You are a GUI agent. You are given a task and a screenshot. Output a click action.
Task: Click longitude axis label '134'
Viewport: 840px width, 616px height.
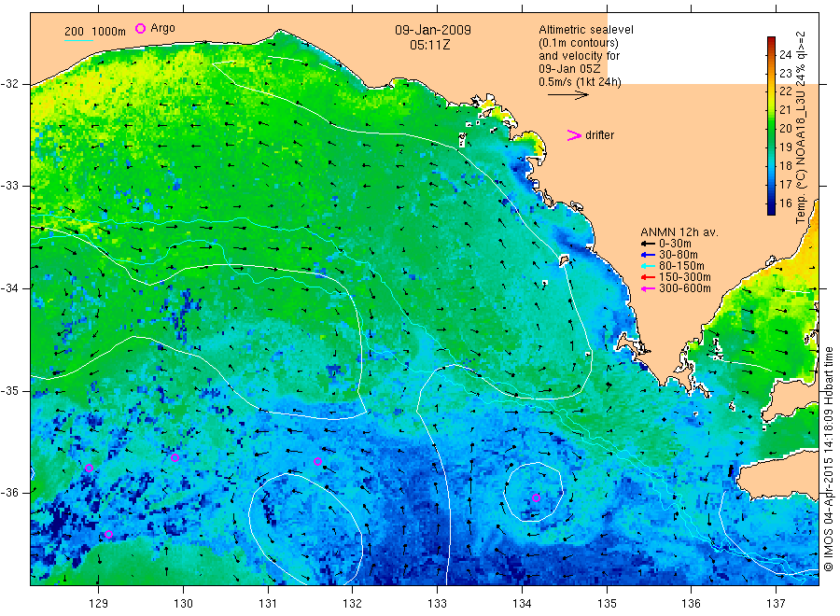522,603
